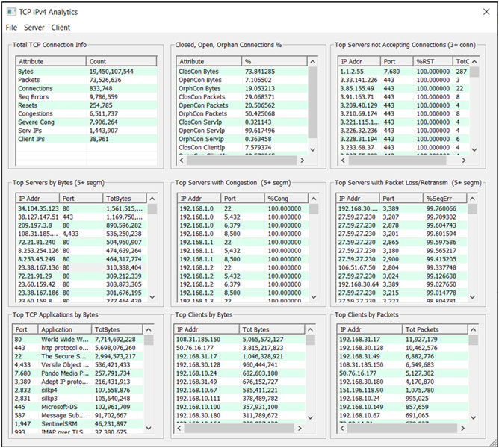Select 106.51.67.50 packet loss row
Image resolution: width=499 pixels, height=448 pixels.
[402, 267]
